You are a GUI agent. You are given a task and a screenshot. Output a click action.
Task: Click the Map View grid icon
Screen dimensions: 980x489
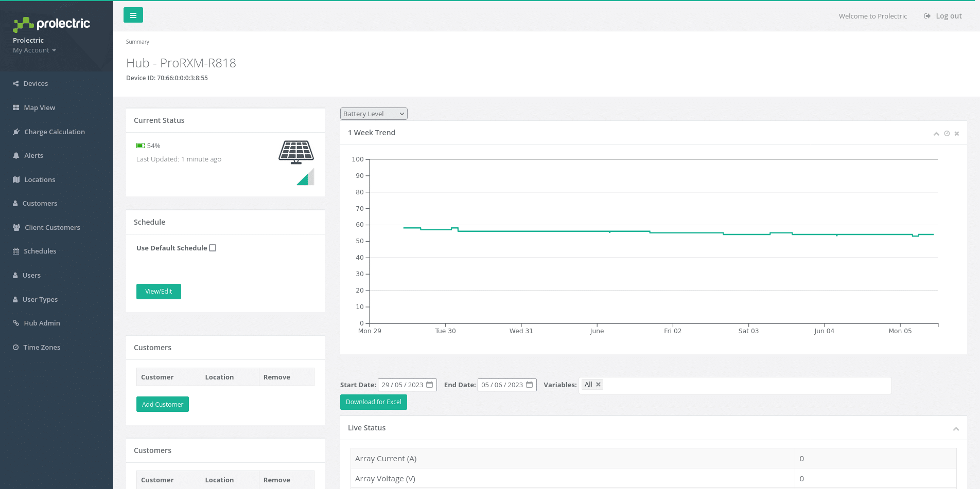tap(16, 107)
